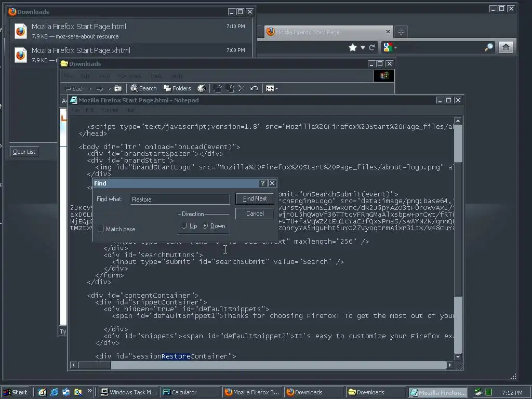532x399 pixels.
Task: Close the Find dialog with its X button
Action: coord(272,183)
